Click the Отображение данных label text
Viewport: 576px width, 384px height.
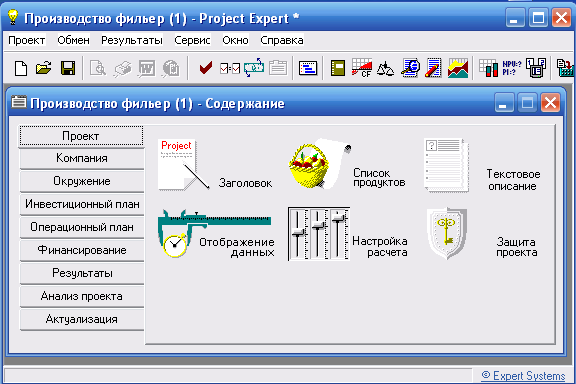pos(237,247)
